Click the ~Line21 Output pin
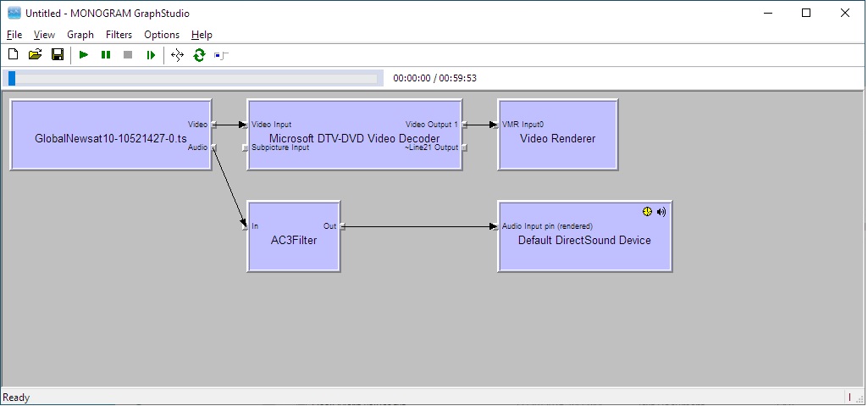Screen dimensions: 868x406 tap(464, 147)
